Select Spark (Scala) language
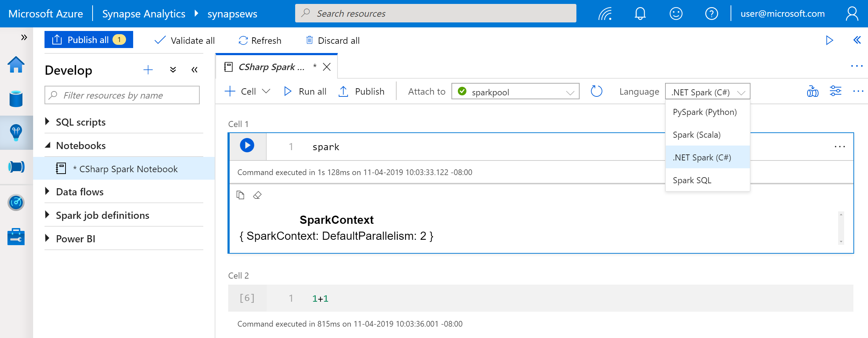This screenshot has height=338, width=868. [x=707, y=135]
